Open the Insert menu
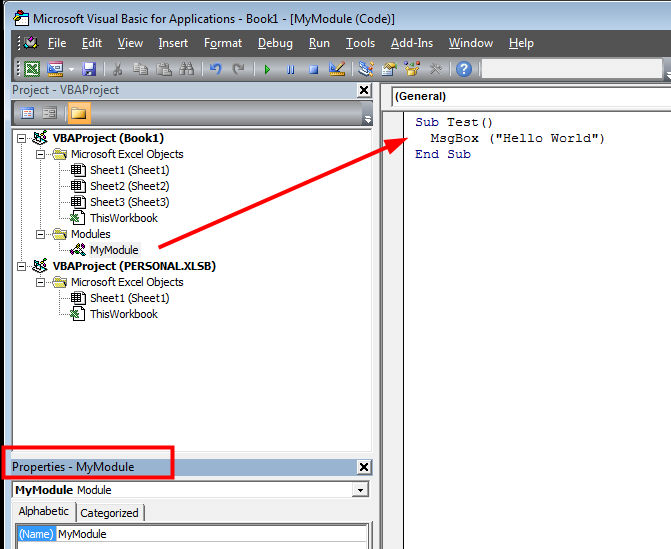The image size is (671, 549). tap(173, 43)
